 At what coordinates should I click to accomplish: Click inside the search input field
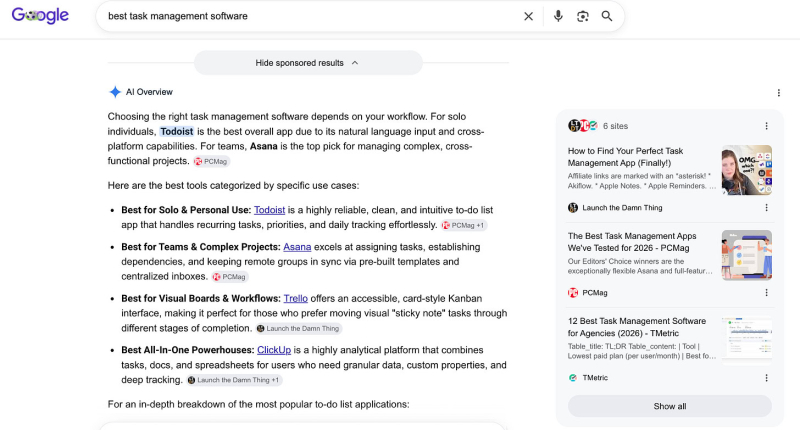311,16
